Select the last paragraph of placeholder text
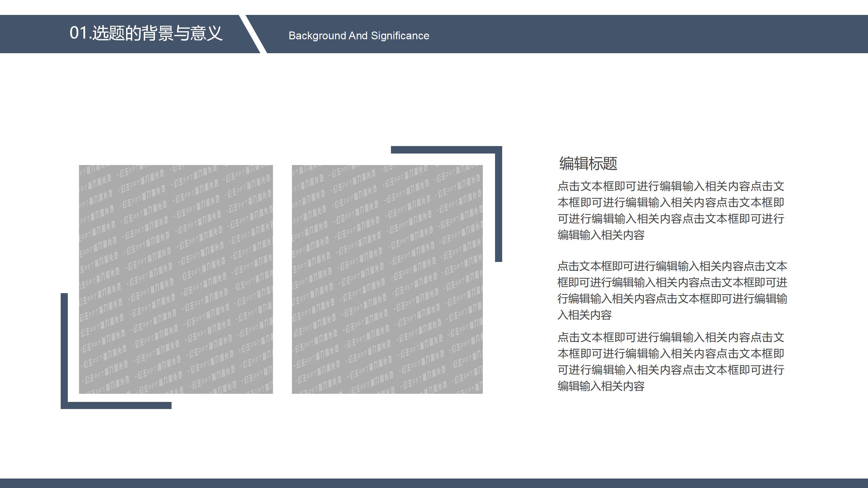Viewport: 868px width, 488px height. coord(671,362)
